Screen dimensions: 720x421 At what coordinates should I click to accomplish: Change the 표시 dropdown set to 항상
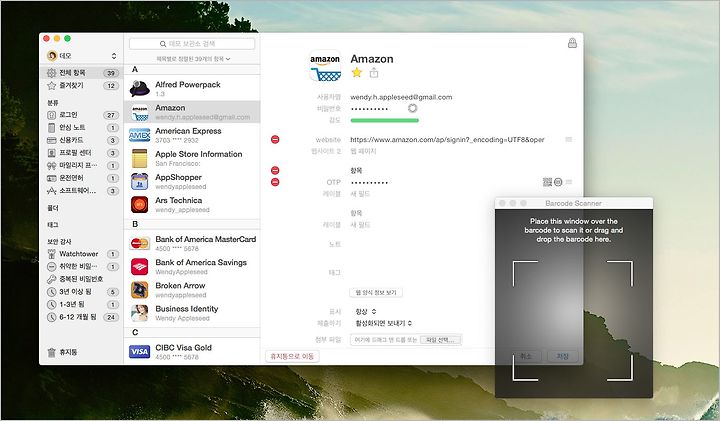[x=366, y=311]
